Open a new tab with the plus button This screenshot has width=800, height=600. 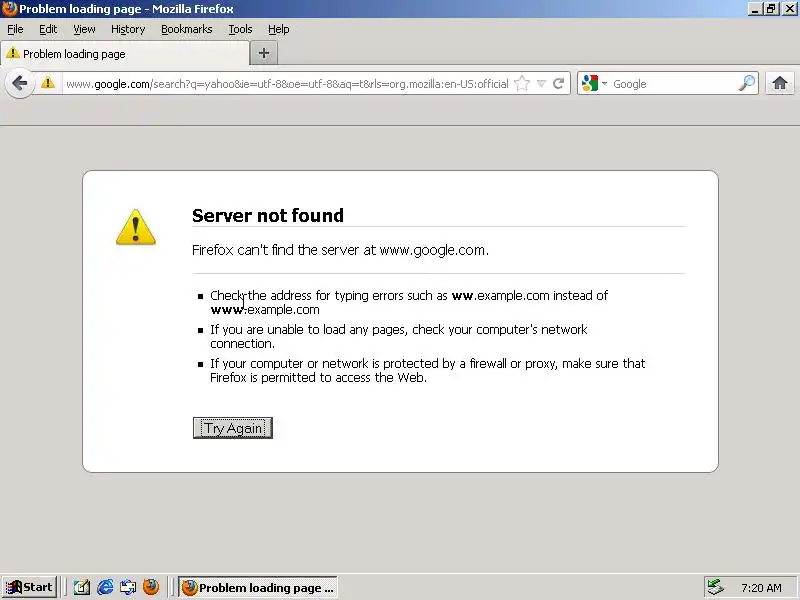point(264,53)
